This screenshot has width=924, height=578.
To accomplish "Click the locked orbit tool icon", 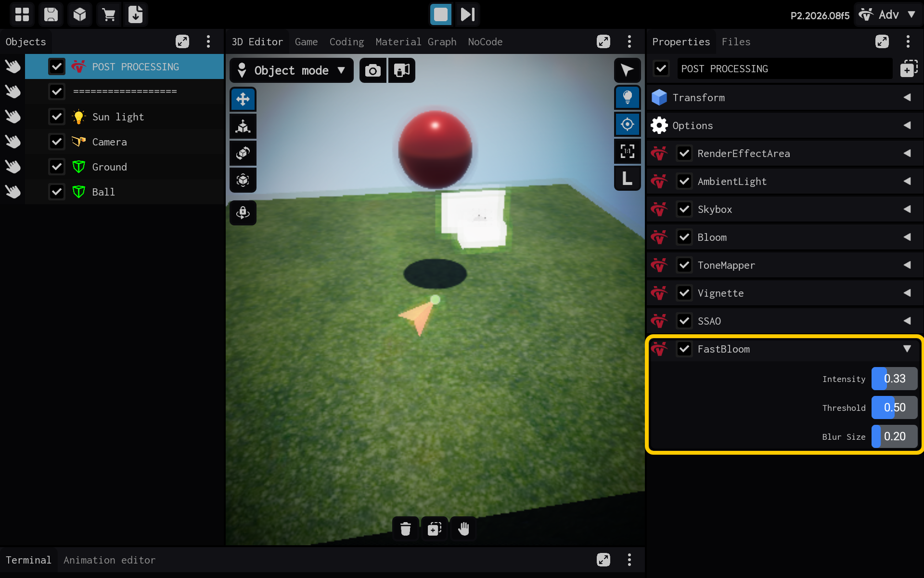I will 243,212.
